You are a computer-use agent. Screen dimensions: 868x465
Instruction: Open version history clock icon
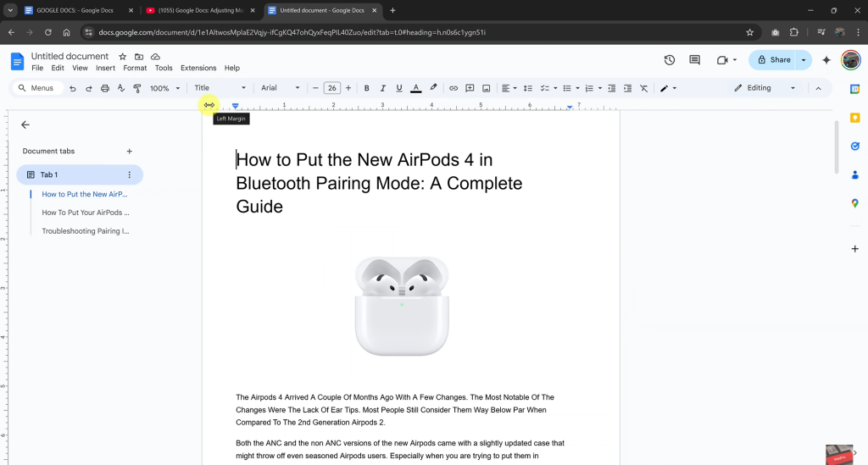[x=669, y=60]
